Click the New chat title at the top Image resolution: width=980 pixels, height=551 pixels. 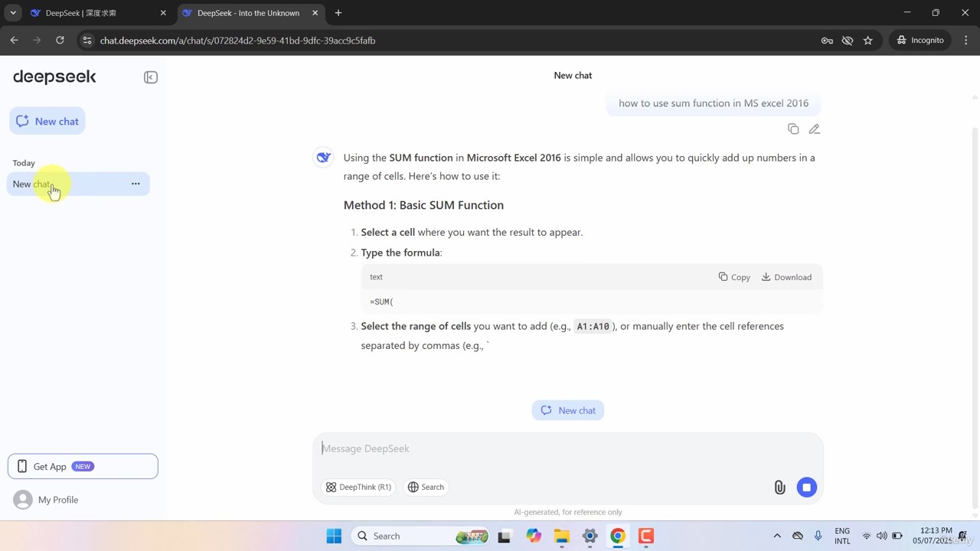click(573, 75)
